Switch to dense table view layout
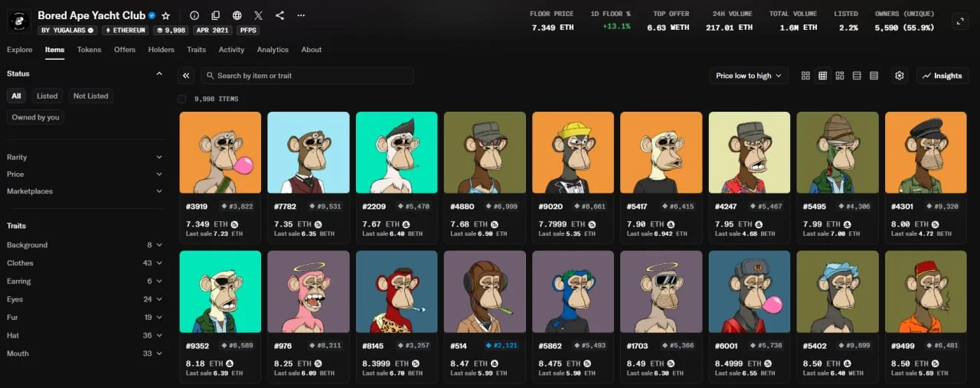Viewport: 980px width, 388px height. coord(874,76)
